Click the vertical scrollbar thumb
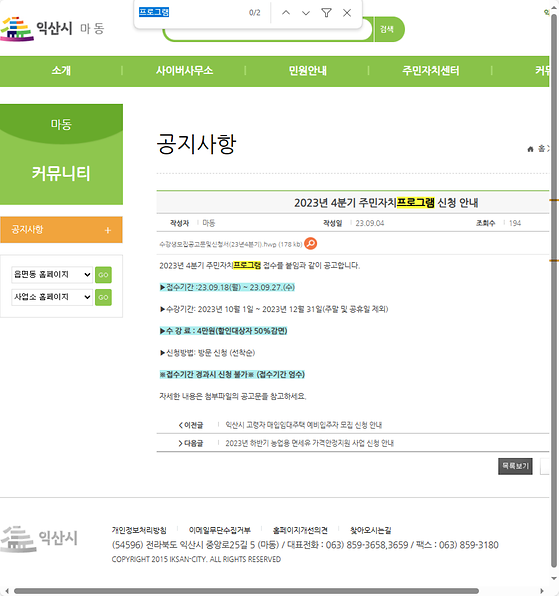The image size is (559, 596). coord(554,291)
